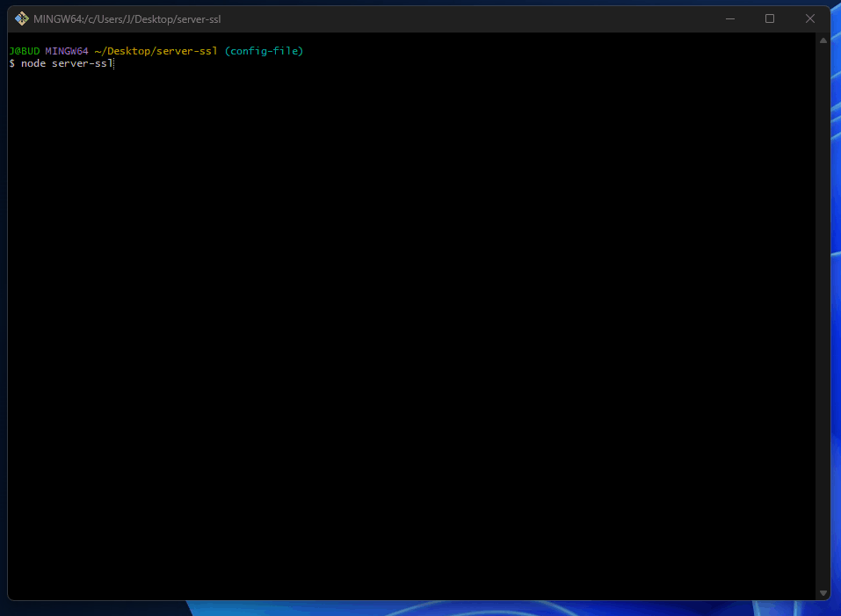This screenshot has height=616, width=841.
Task: Click the ~/Desktop/server-ssl path text
Action: 156,51
